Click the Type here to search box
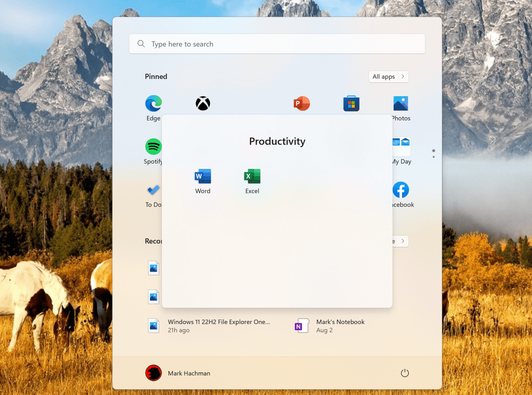Image resolution: width=532 pixels, height=395 pixels. click(277, 44)
